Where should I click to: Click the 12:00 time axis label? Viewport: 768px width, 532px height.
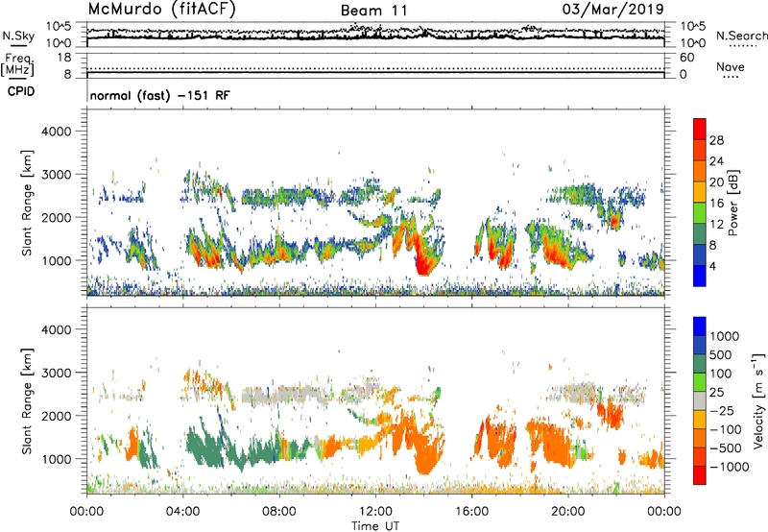(x=375, y=512)
